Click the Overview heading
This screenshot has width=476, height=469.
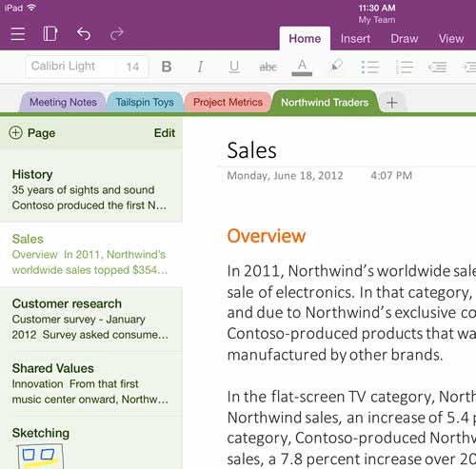267,236
